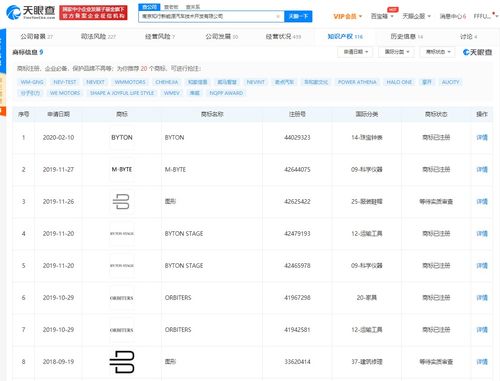Viewport: 500px width, 381px height.
Task: Click the M-BYTE trademark image in row 2
Action: tap(122, 169)
